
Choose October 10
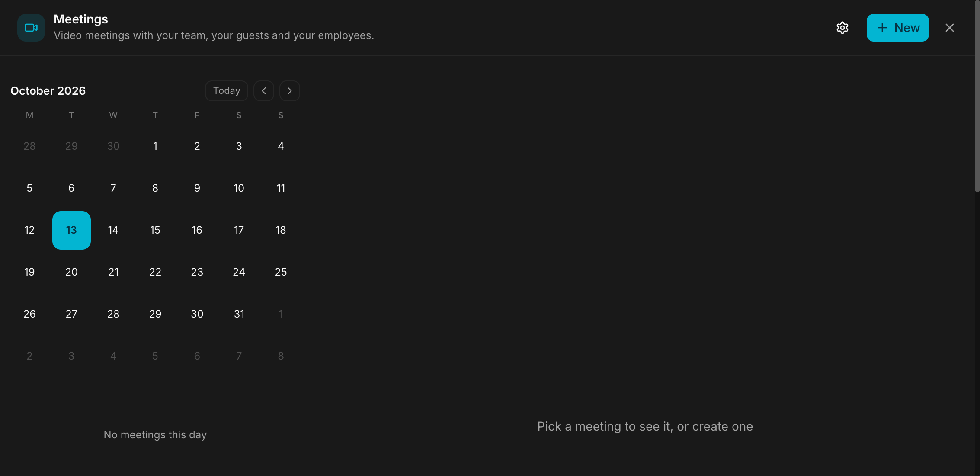239,188
